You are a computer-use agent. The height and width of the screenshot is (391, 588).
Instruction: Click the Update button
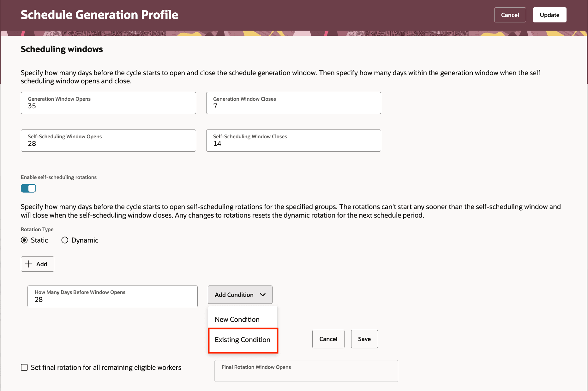(x=549, y=15)
